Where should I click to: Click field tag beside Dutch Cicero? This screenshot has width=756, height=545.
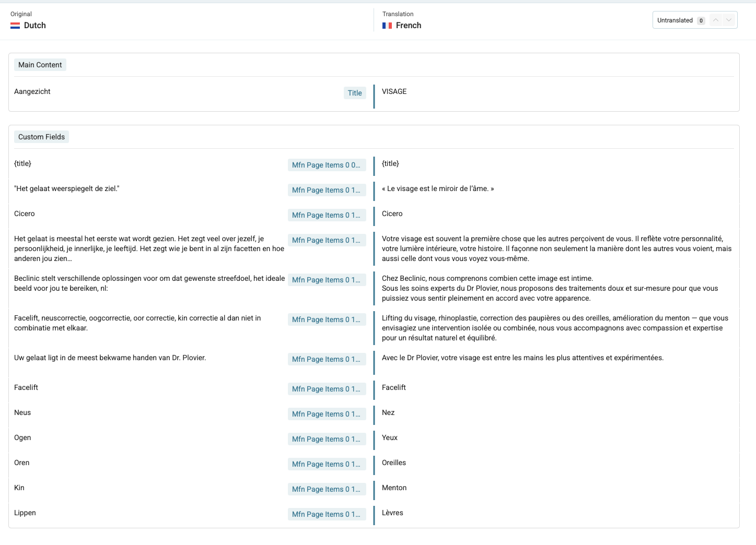[x=327, y=215]
